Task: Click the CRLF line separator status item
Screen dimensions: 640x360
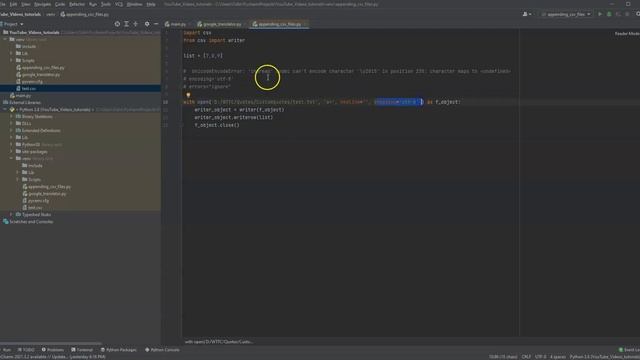Action: [526, 357]
